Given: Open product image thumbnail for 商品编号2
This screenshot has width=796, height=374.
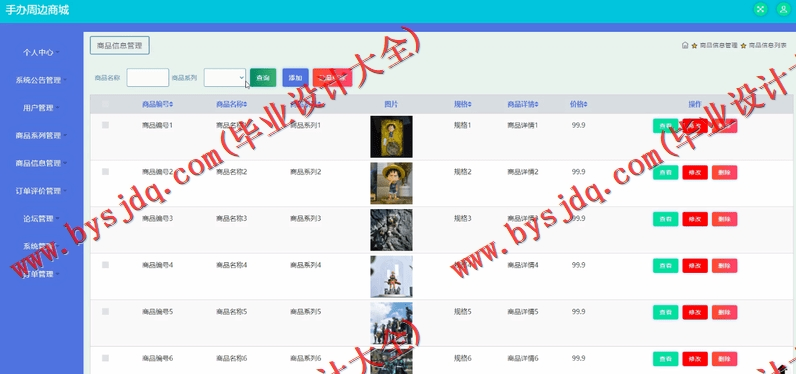Looking at the screenshot, I should [391, 183].
